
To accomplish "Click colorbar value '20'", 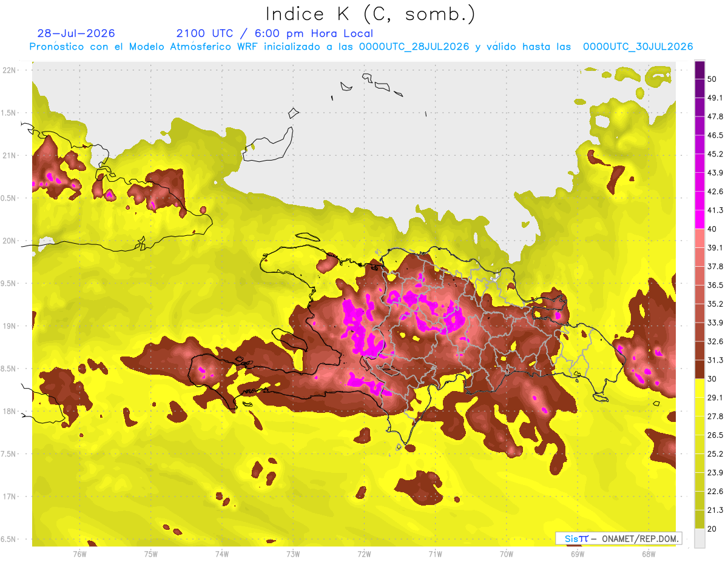I will point(713,528).
